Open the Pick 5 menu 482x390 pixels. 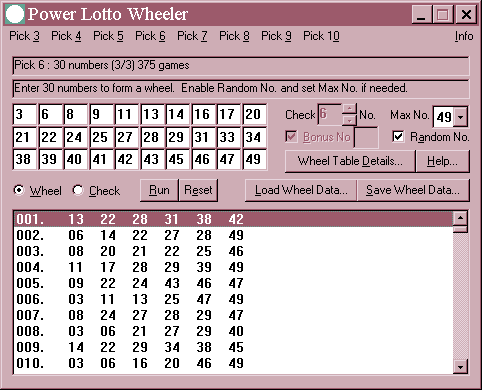pyautogui.click(x=108, y=36)
